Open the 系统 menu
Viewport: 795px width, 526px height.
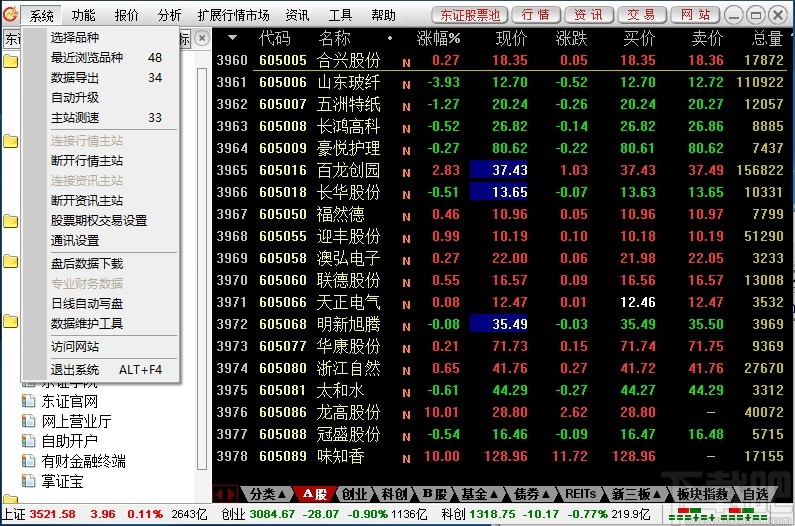[41, 16]
